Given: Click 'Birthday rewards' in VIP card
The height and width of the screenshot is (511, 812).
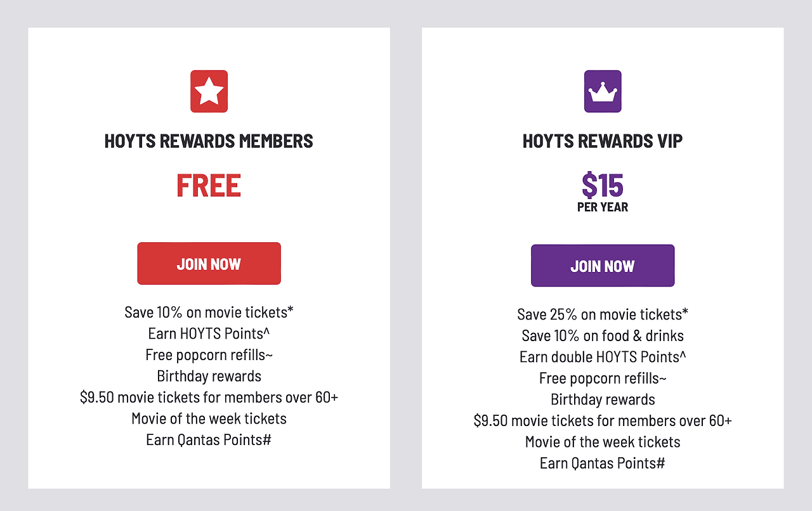Looking at the screenshot, I should click(603, 399).
